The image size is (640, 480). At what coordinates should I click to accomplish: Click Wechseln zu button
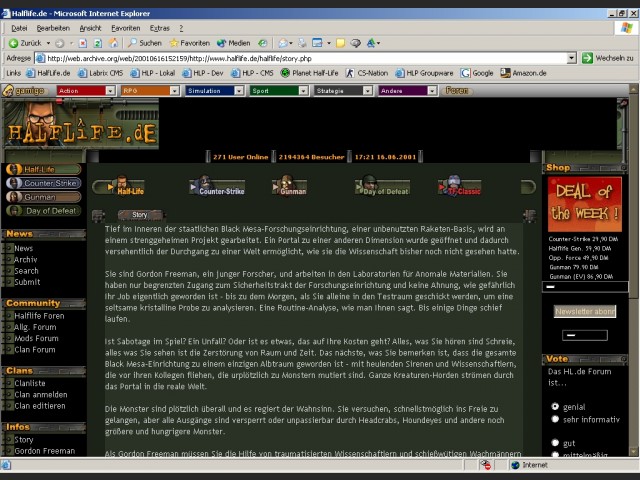(x=608, y=58)
